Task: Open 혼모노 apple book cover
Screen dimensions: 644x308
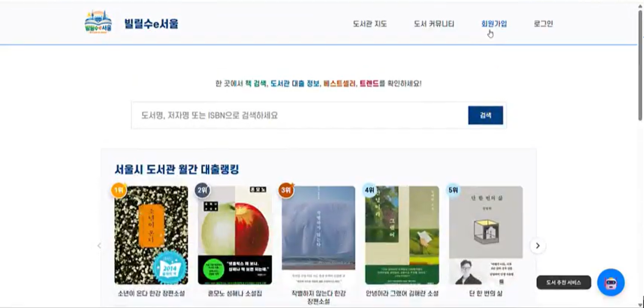Action: tap(235, 236)
